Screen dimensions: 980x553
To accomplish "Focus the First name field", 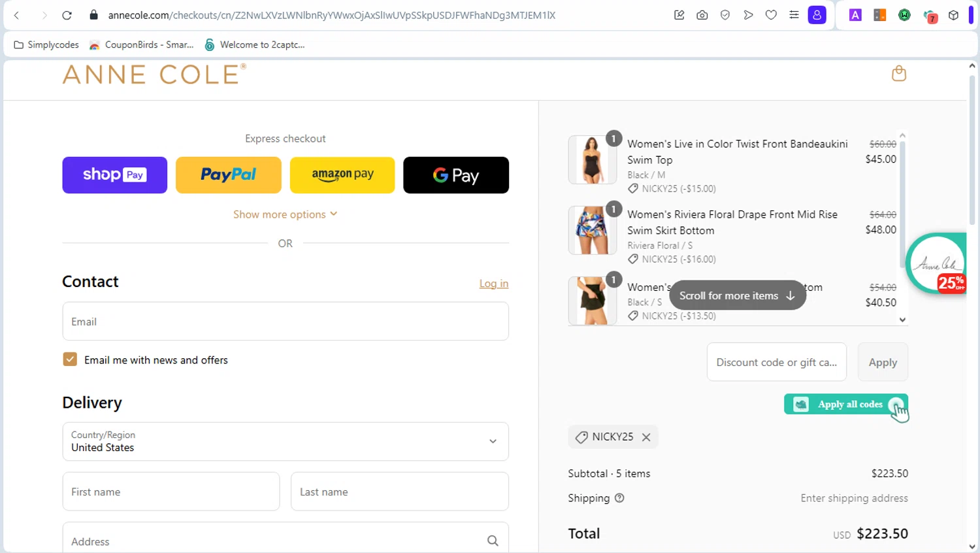I will coord(171,492).
